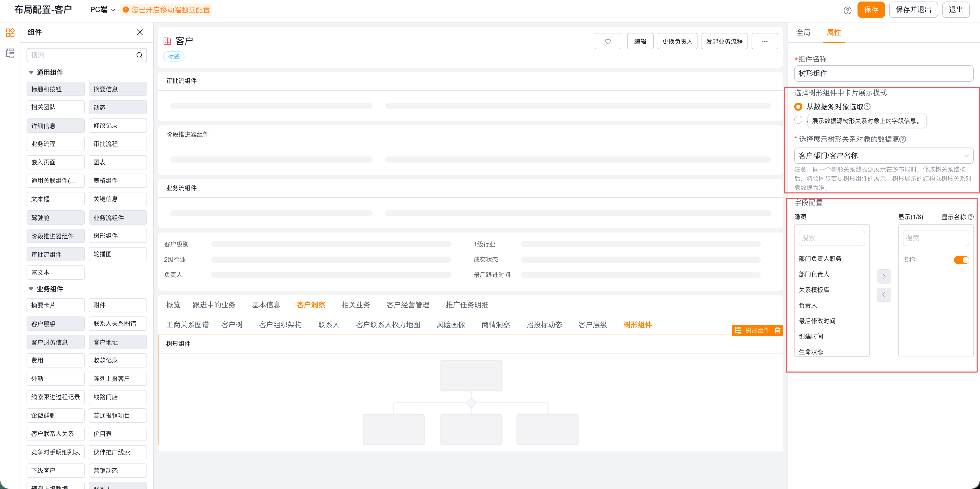Click the 阶段推进器组件 section title
Screen dimensions: 980x489
click(x=188, y=134)
